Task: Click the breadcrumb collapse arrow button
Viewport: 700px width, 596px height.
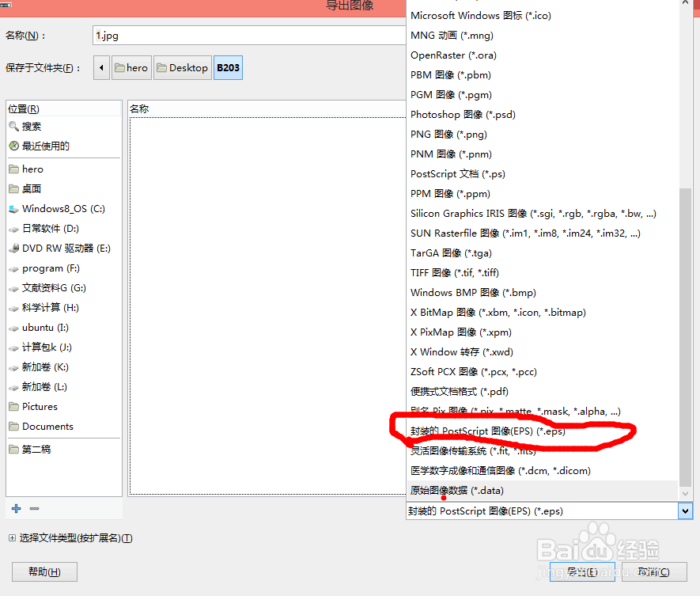Action: tap(100, 67)
